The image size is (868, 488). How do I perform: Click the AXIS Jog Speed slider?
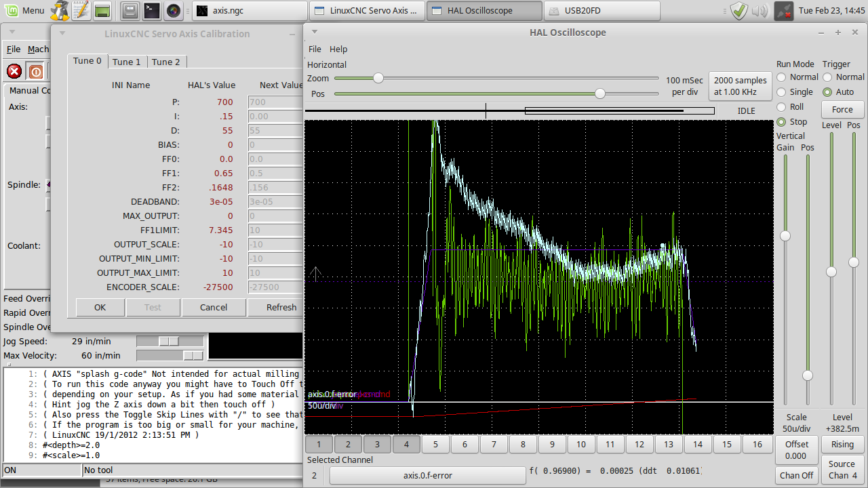[x=170, y=341]
